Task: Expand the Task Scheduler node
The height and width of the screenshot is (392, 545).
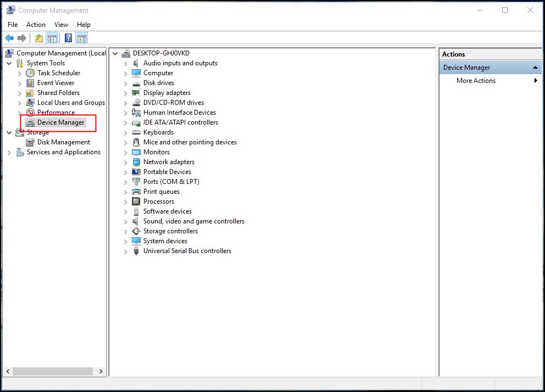Action: tap(19, 74)
